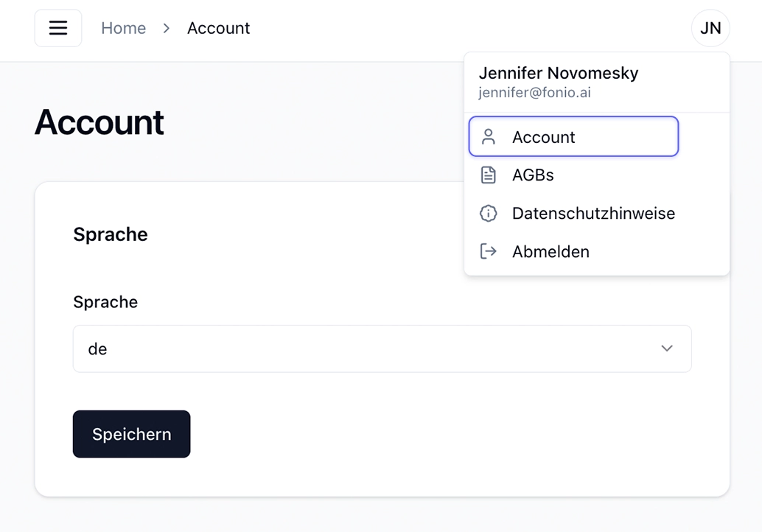Click the Sprache field label

105,302
